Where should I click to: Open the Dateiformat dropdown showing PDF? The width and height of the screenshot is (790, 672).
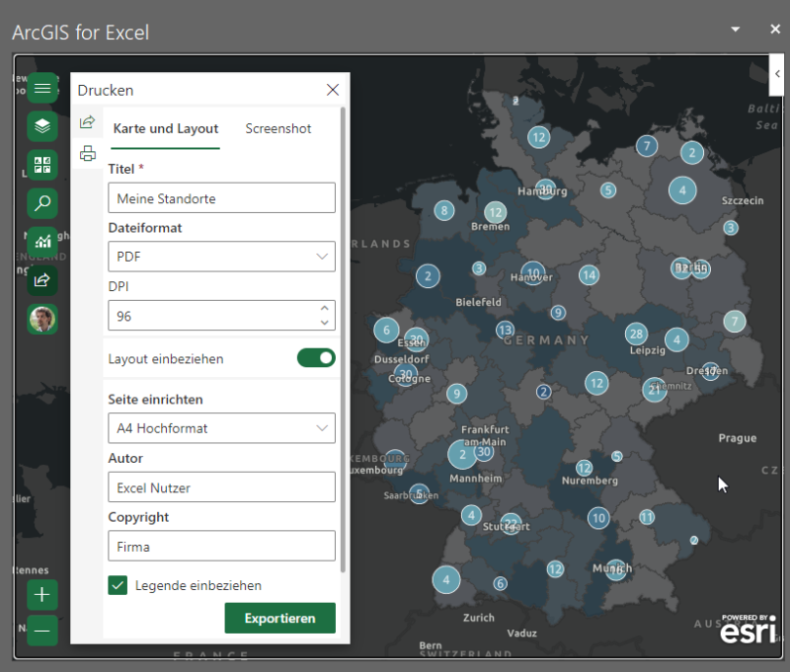(221, 257)
